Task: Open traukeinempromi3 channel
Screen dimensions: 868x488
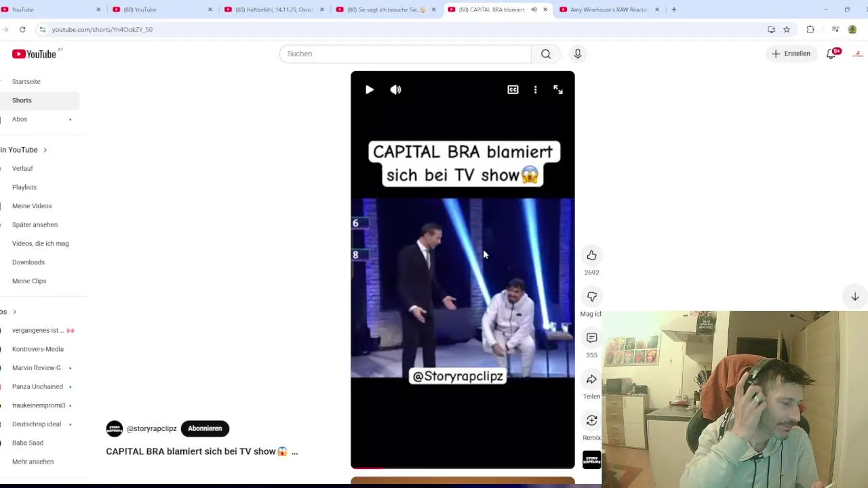Action: 39,405
